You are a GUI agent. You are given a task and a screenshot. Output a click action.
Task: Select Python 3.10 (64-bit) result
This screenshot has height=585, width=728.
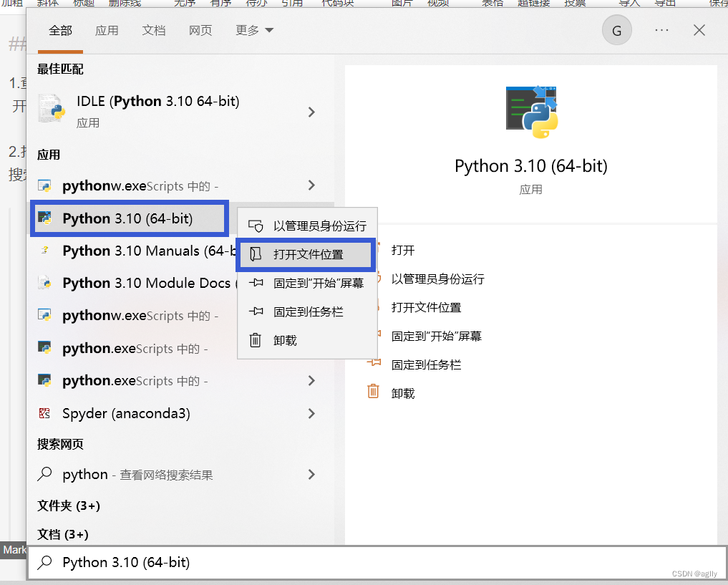[130, 218]
